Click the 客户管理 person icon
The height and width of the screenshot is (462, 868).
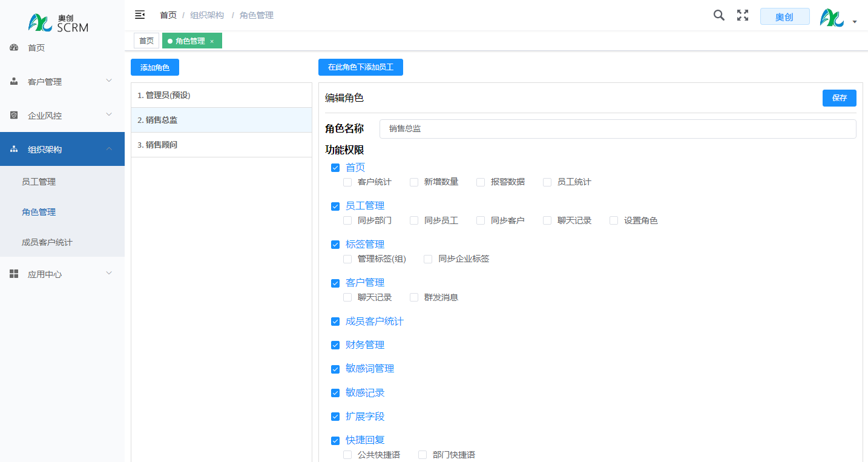[x=14, y=81]
